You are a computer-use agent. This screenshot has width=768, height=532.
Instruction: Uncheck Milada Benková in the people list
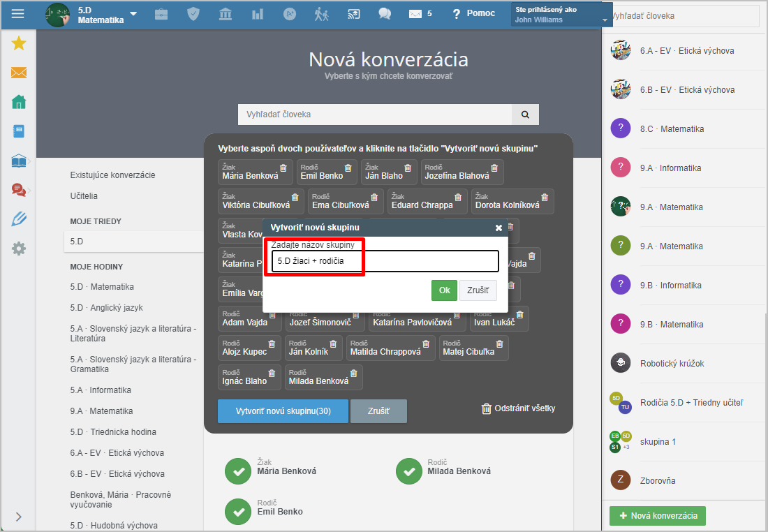coord(409,471)
